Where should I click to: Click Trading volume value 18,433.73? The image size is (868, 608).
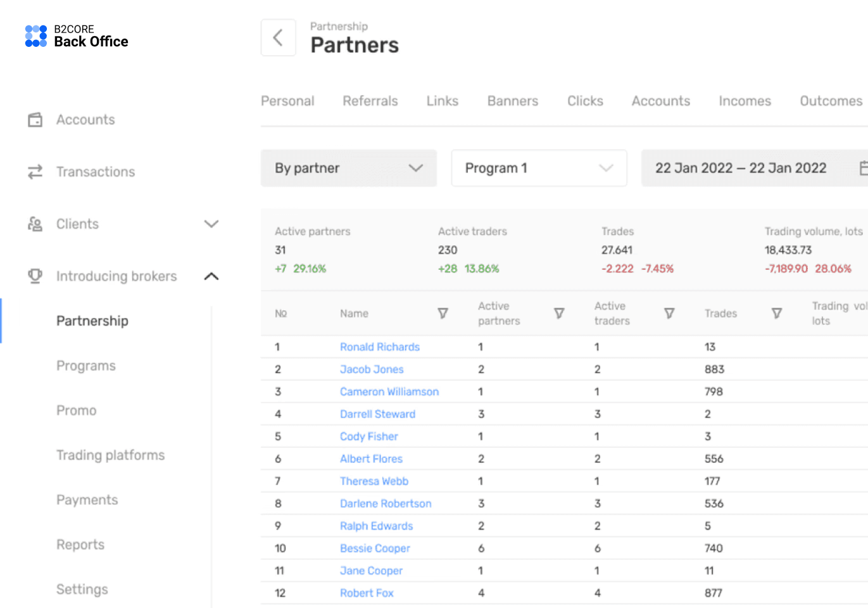point(788,250)
